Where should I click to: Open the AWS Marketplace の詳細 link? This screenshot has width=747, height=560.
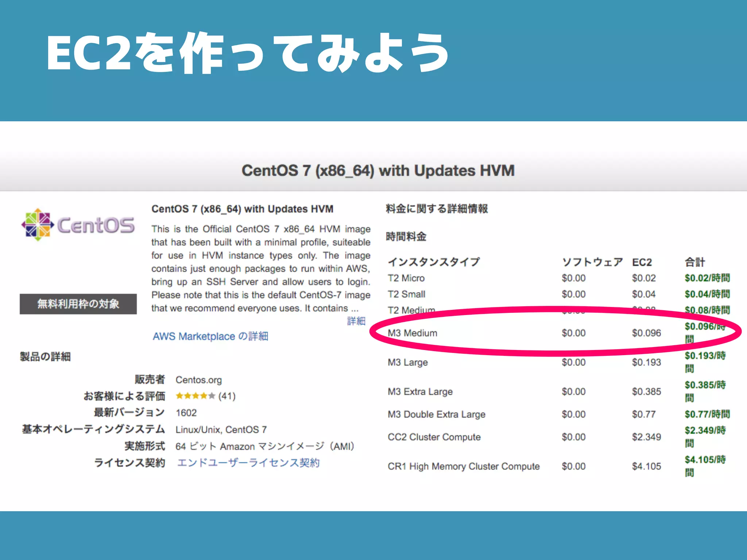[210, 336]
